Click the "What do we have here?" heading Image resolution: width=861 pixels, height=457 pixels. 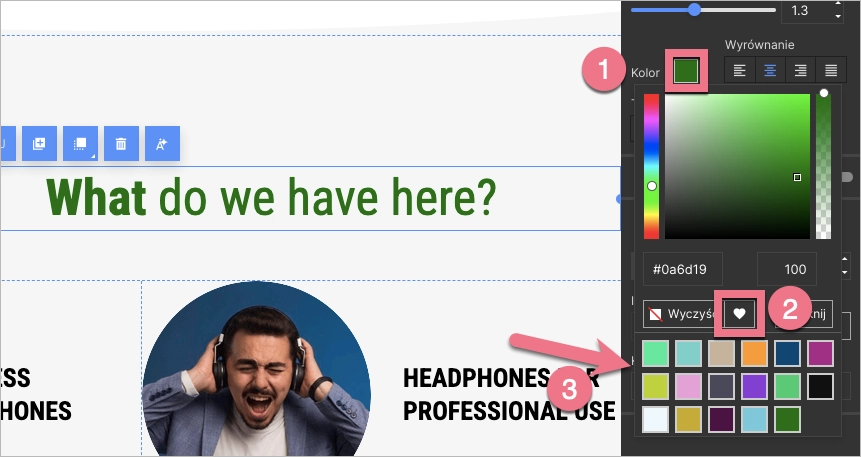(271, 198)
